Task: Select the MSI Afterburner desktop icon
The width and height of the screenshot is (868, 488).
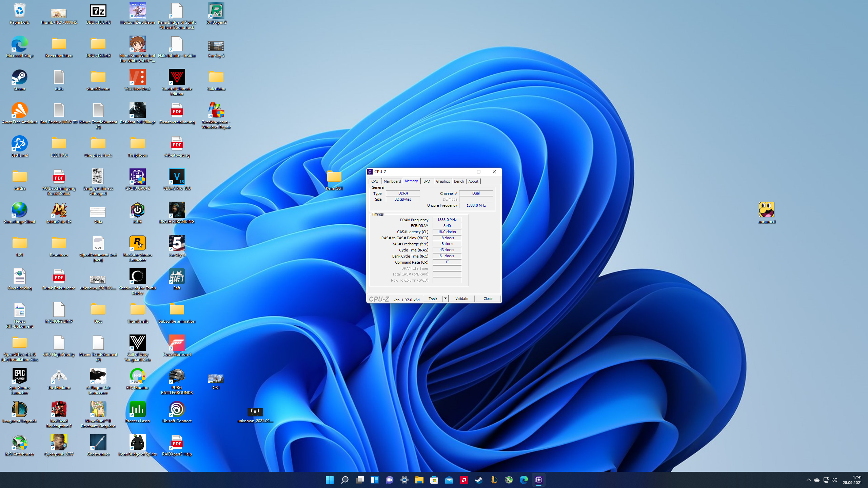Action: 19,443
